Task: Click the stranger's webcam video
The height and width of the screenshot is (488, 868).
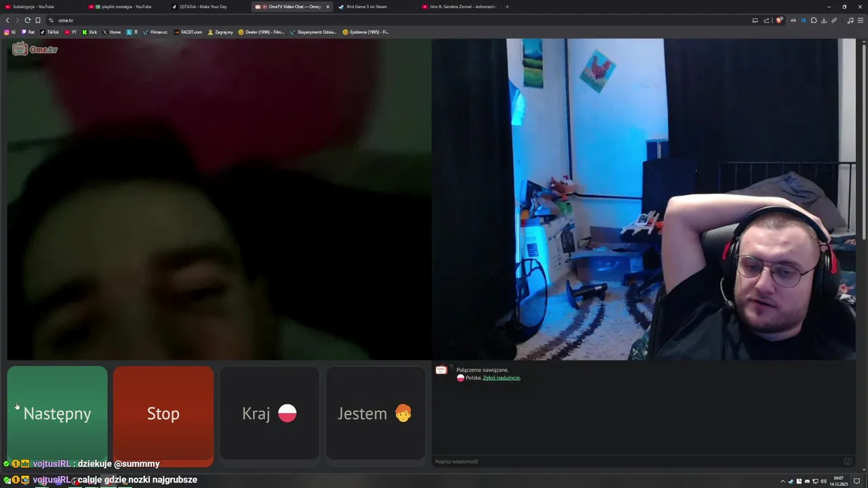Action: tap(219, 199)
